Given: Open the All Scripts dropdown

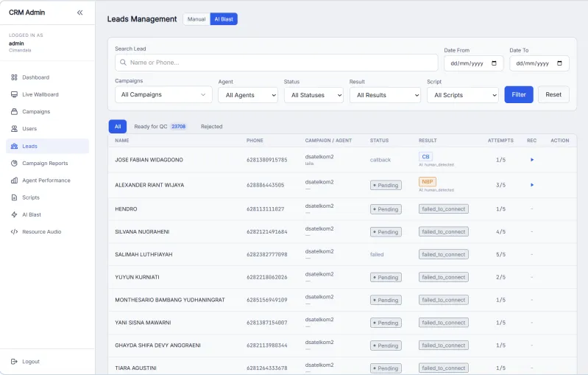Looking at the screenshot, I should point(463,95).
